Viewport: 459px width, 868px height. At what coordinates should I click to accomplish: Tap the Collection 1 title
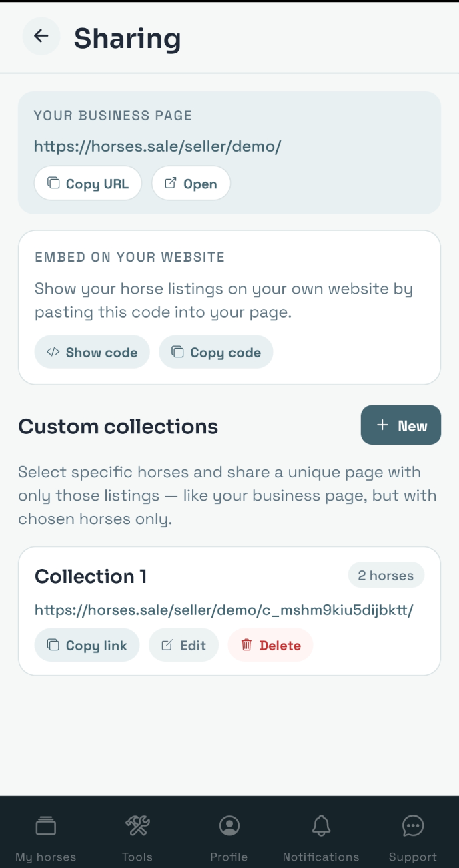(91, 576)
